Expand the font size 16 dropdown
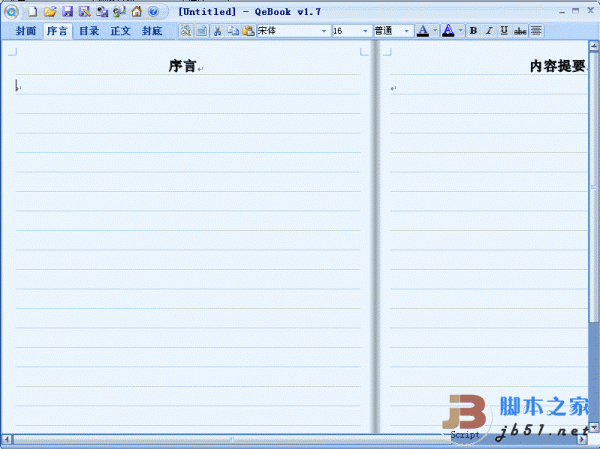Image resolution: width=600 pixels, height=449 pixels. pos(365,31)
